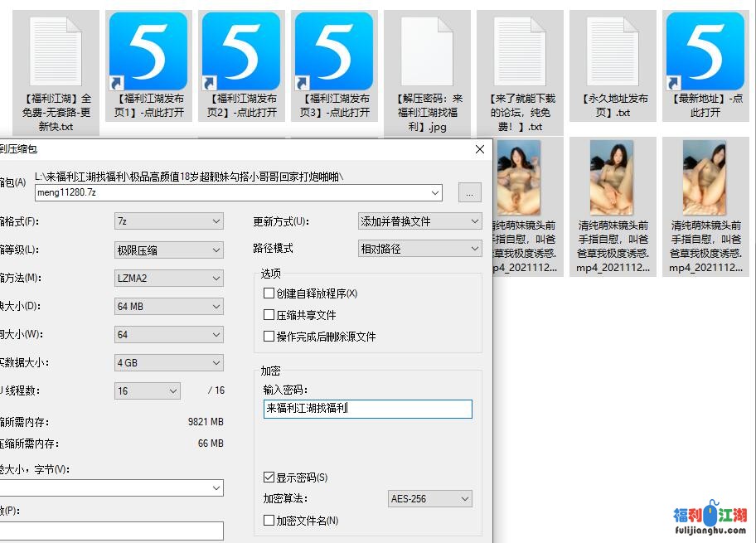
Task: Select the 最新地址 shortcut icon
Action: [705, 51]
